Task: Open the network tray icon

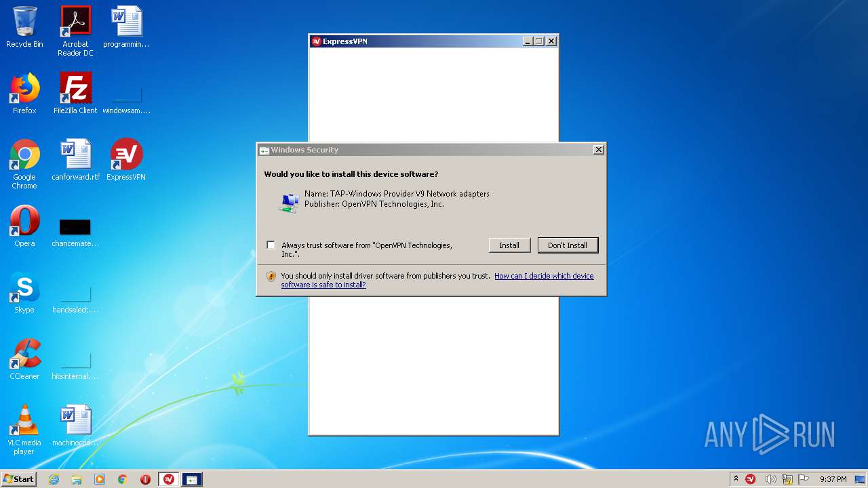Action: [x=787, y=479]
